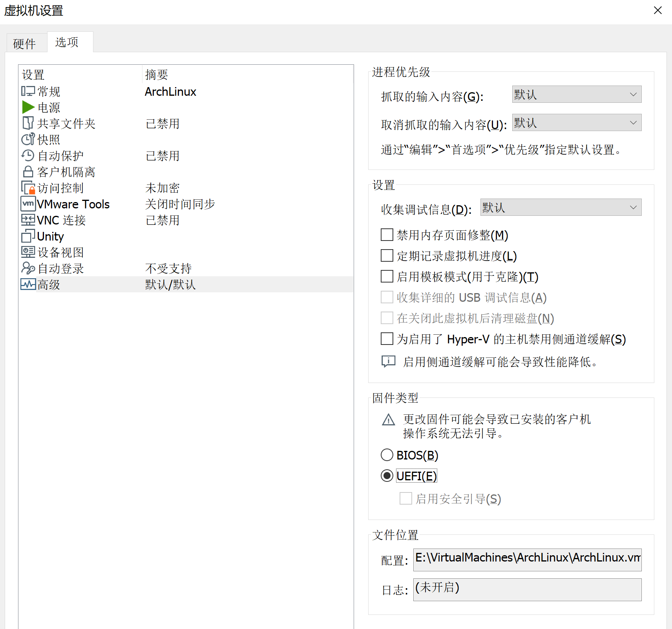Toggle 定期记录虚拟机进度 checkbox
This screenshot has width=672, height=629.
pos(387,256)
